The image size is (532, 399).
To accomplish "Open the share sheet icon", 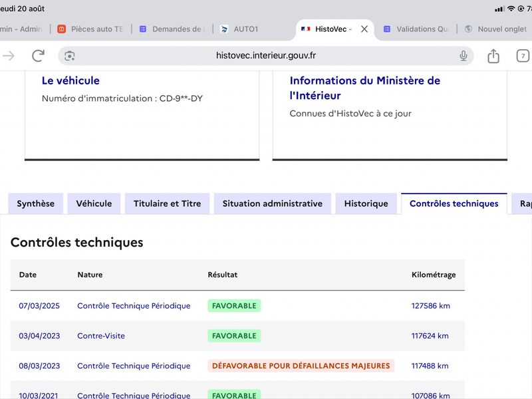I will point(493,56).
